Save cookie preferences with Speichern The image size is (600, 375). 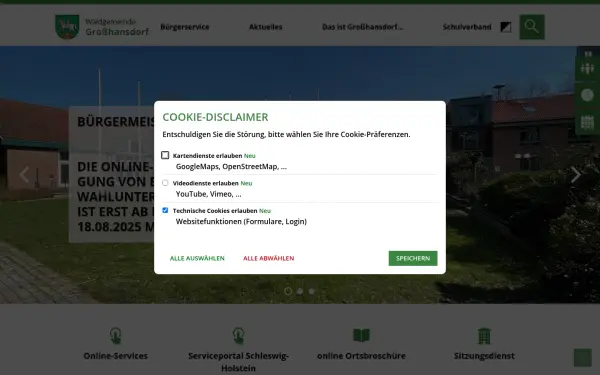coord(413,258)
